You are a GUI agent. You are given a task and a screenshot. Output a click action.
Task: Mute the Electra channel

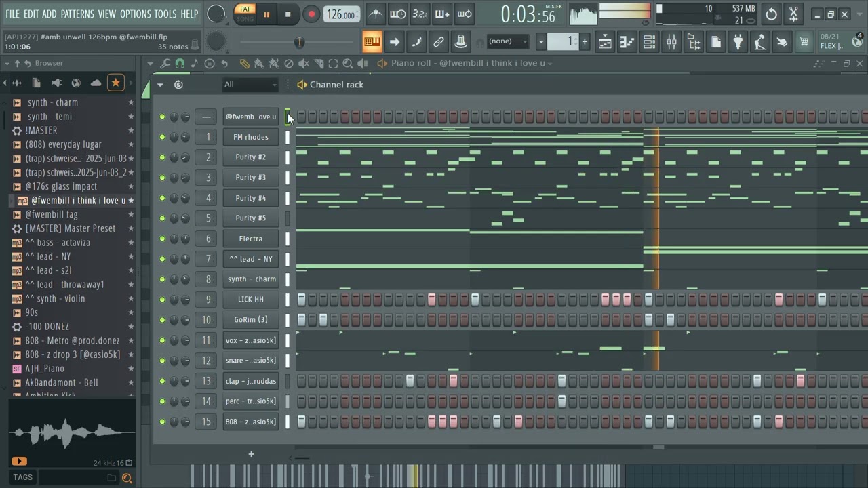pyautogui.click(x=162, y=239)
